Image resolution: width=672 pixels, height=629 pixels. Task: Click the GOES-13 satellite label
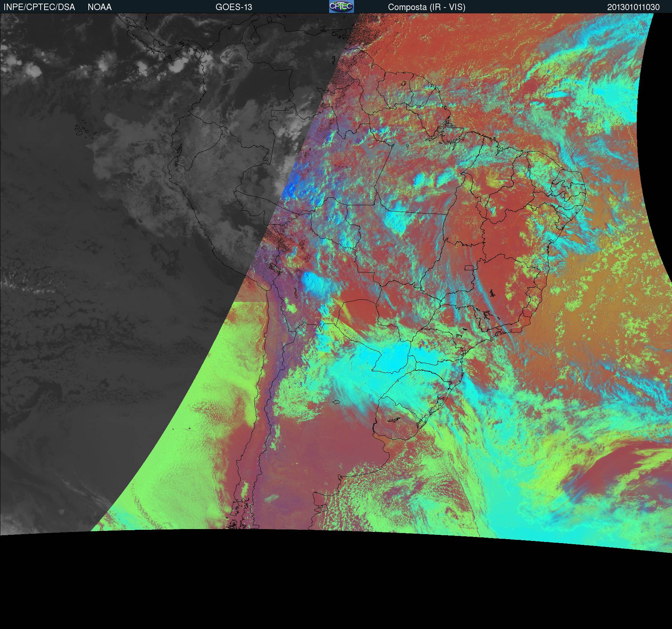pos(234,7)
